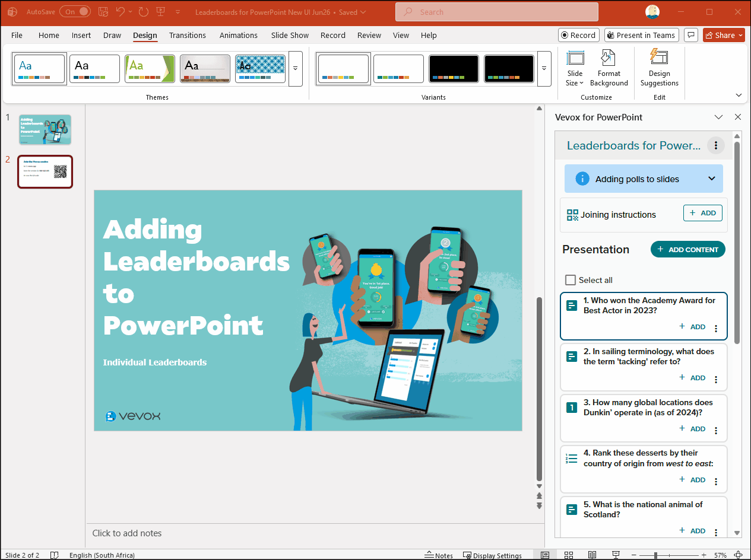Select slide 2 thumbnail
This screenshot has height=560, width=751.
coord(45,172)
